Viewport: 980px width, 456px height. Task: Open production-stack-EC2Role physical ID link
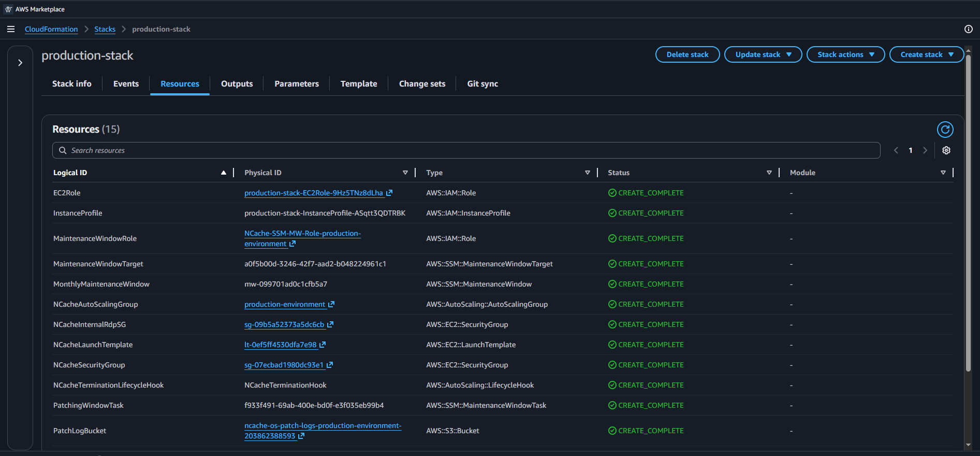(x=314, y=193)
